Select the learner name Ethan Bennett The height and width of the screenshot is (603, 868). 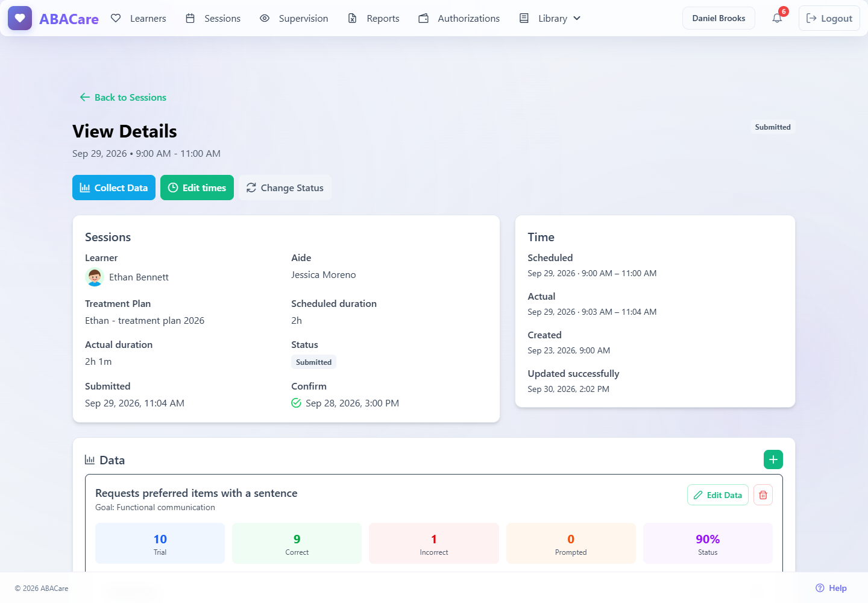[x=139, y=277]
